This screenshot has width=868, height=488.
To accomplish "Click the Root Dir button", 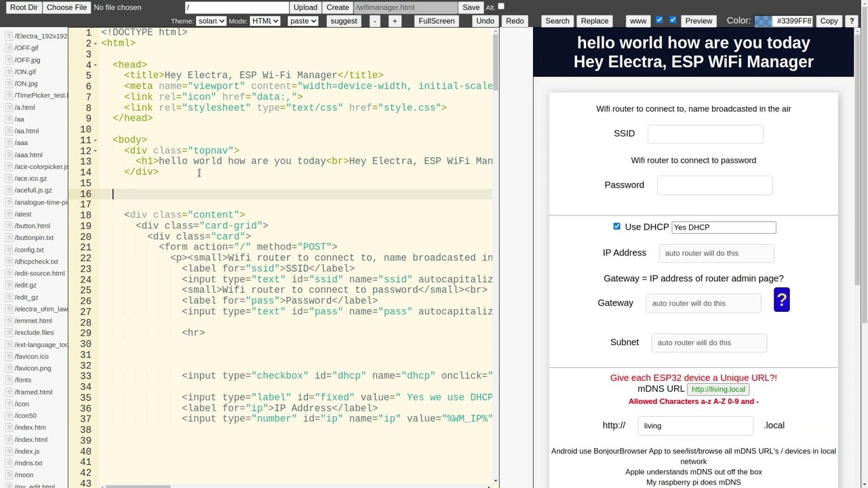I will (x=24, y=7).
